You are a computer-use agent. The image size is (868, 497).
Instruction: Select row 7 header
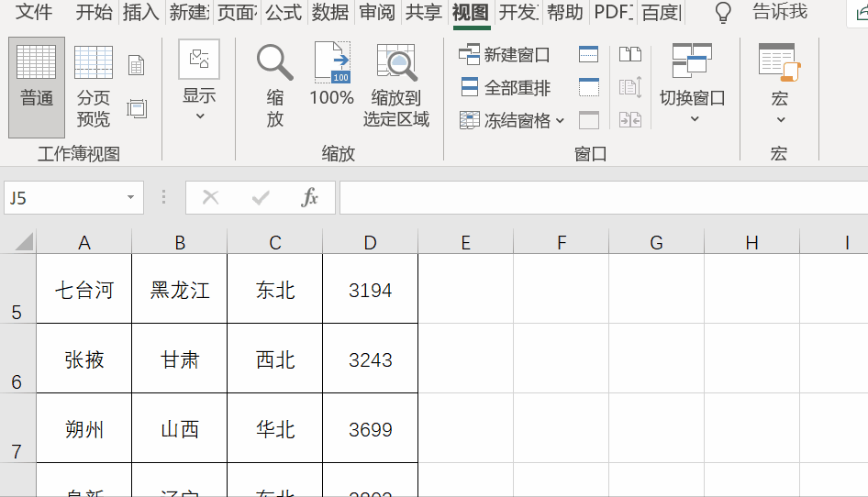tap(17, 428)
